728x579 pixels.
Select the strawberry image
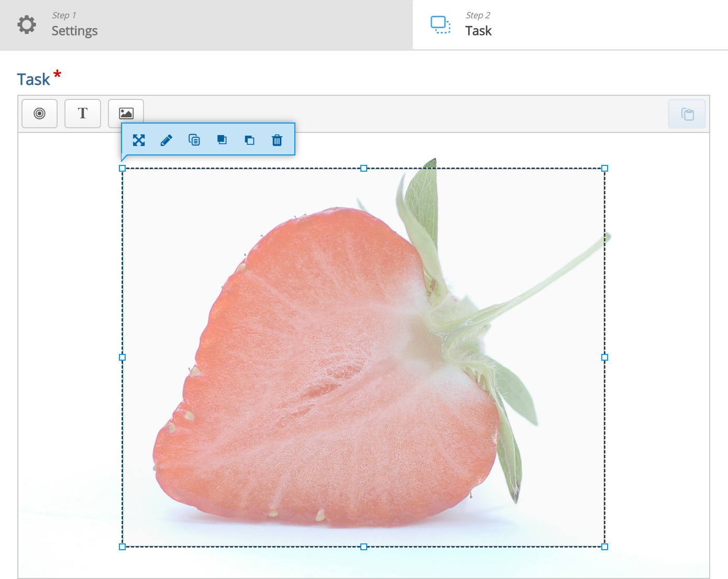pyautogui.click(x=363, y=358)
